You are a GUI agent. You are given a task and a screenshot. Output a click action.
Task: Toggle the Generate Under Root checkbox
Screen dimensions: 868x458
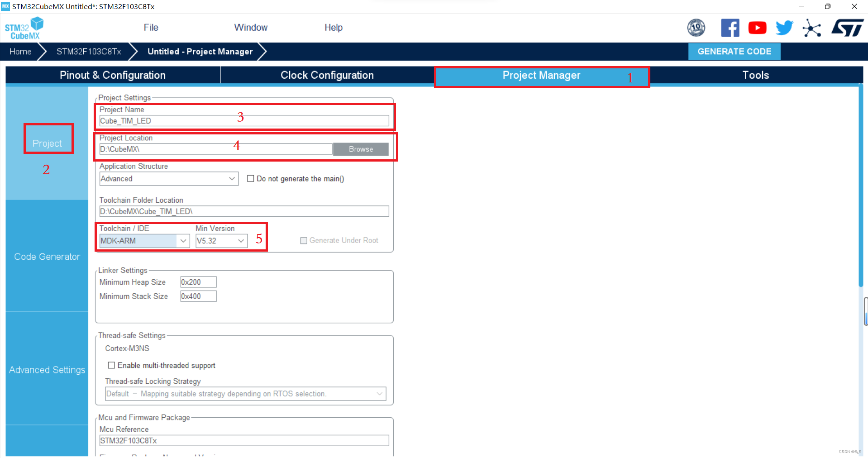(304, 240)
